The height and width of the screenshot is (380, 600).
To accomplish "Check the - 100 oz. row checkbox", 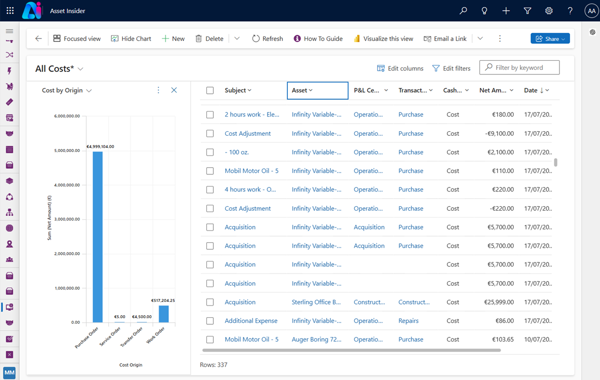I will pos(210,152).
